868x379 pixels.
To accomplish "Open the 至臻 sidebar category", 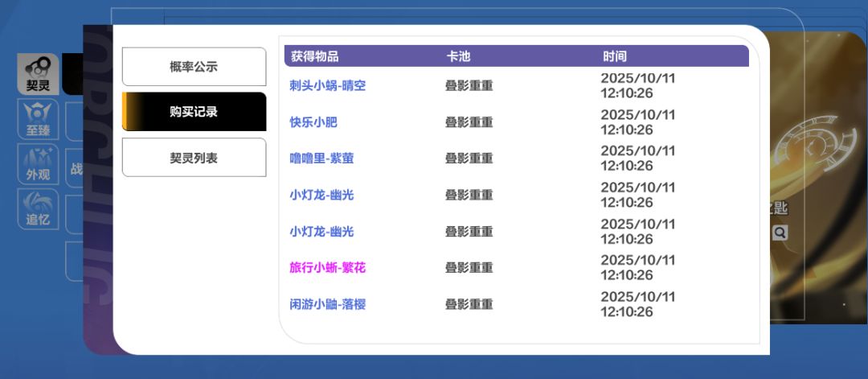I will 38,118.
